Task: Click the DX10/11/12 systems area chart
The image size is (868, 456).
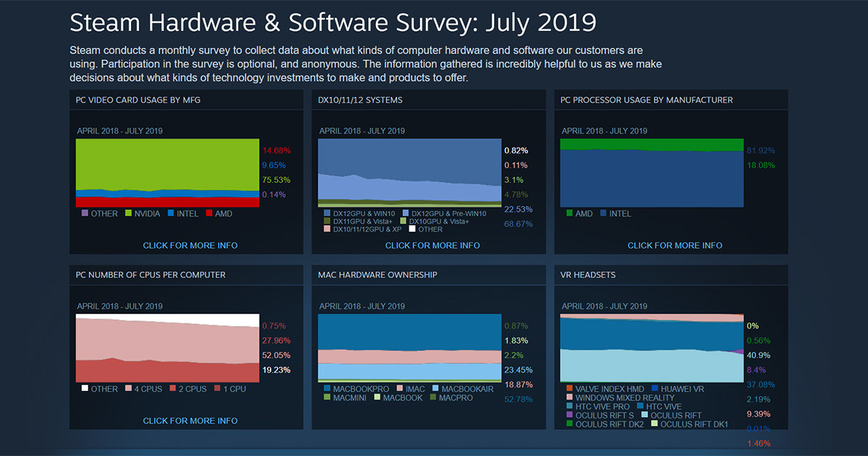Action: point(409,173)
